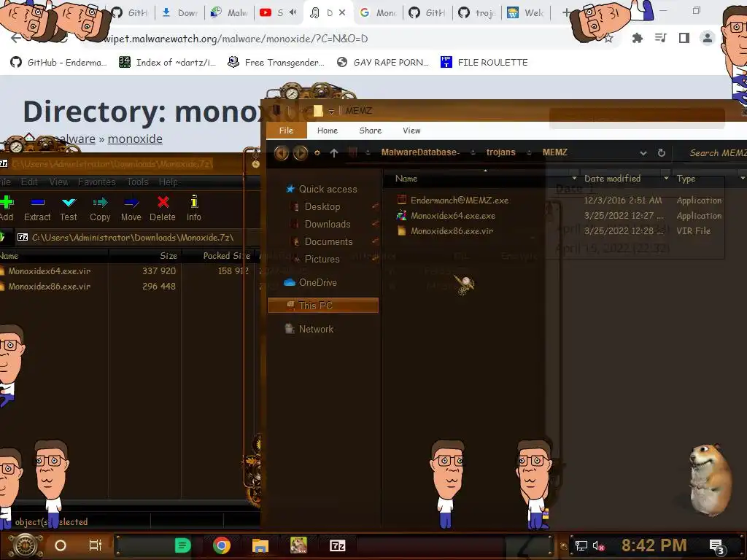Open View tab in Explorer ribbon
Screen dimensions: 747x560
411,131
